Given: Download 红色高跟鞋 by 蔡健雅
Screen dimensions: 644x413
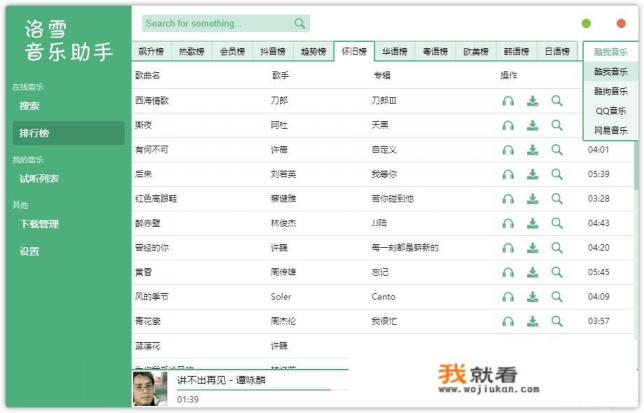Looking at the screenshot, I should click(x=533, y=199).
